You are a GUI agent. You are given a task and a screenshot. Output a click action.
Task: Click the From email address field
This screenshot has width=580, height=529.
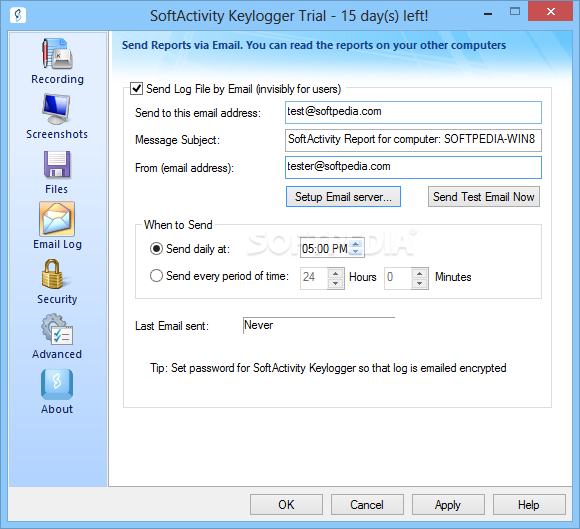click(413, 168)
